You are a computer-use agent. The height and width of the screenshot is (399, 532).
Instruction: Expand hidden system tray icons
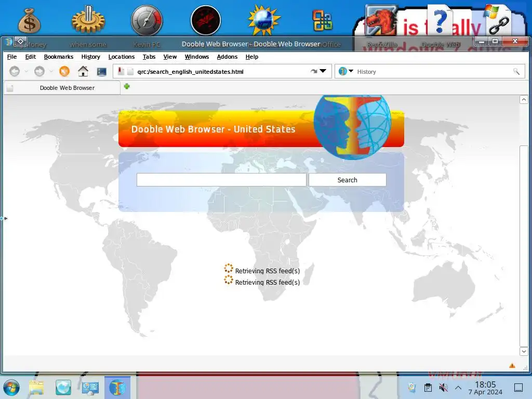tap(458, 388)
